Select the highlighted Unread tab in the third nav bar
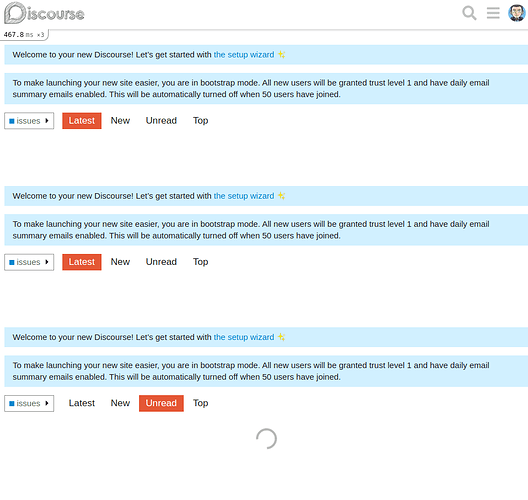Viewport: 528px width, 500px height. click(161, 403)
